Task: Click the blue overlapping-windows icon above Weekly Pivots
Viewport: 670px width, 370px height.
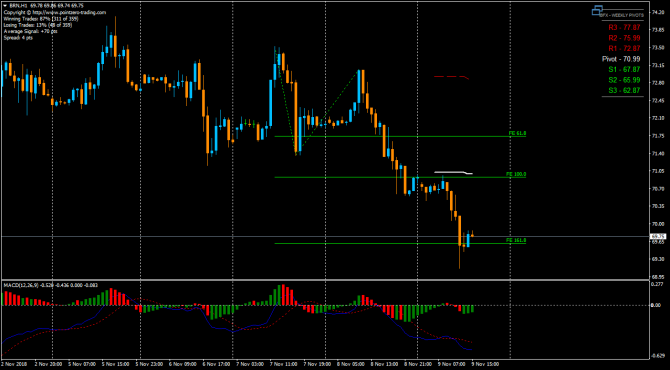Action: [597, 10]
